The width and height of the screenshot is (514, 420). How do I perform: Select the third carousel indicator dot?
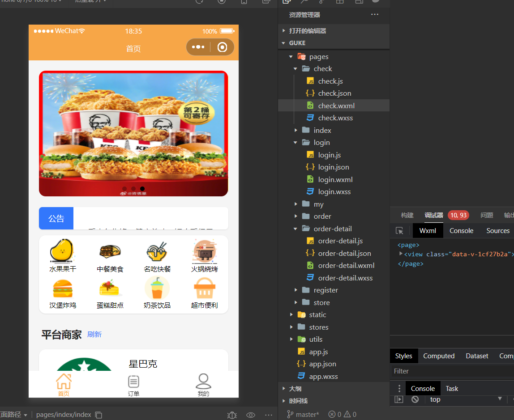pyautogui.click(x=142, y=189)
